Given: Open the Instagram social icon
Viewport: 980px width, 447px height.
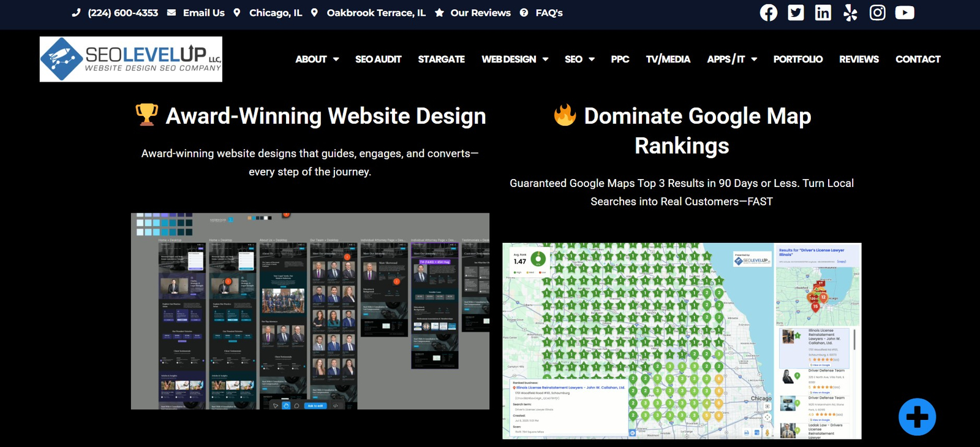Looking at the screenshot, I should click(x=877, y=13).
